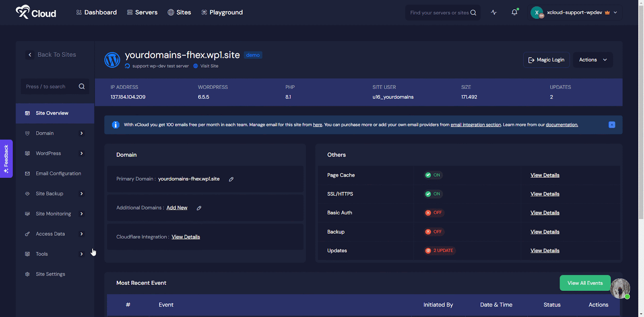644x317 pixels.
Task: Click the View All Events button
Action: coord(585,283)
